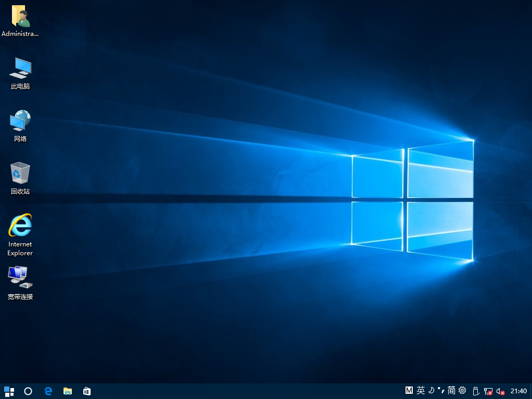Viewport: 532px width, 399px height.
Task: Toggle the 英 English input mode
Action: [x=421, y=391]
